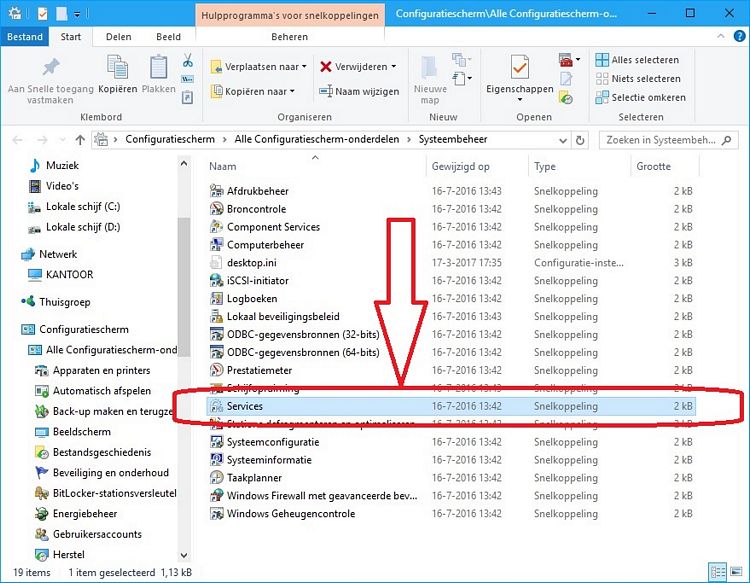Open Eigenschappen properties icon
This screenshot has height=583, width=750.
click(x=519, y=67)
